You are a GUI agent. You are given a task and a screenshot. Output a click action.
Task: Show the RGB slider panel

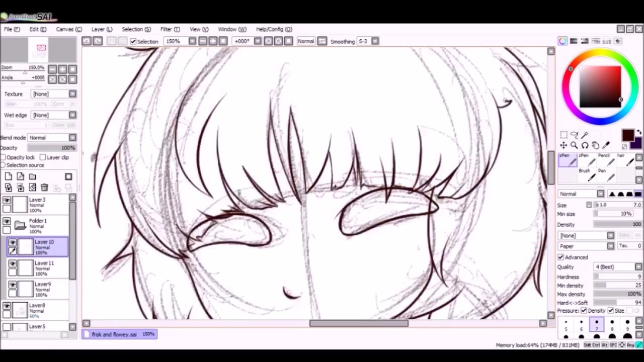pos(574,41)
